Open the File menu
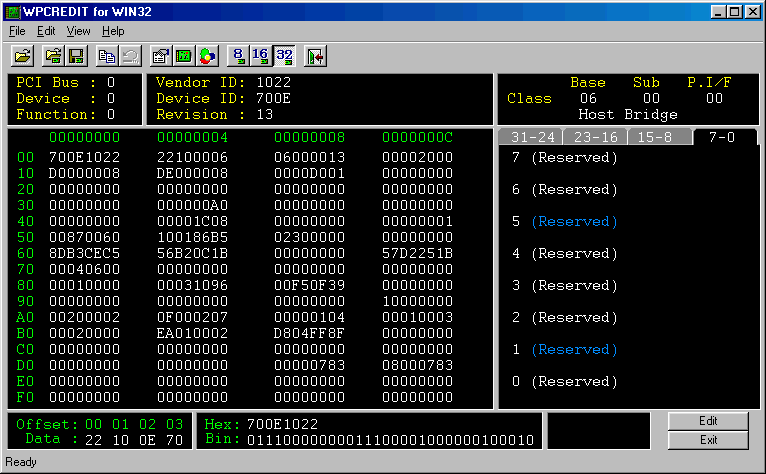The height and width of the screenshot is (474, 766). 17,31
